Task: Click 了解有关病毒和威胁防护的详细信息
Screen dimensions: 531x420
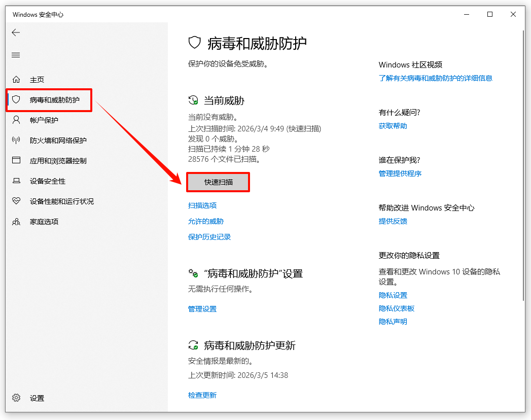Action: point(436,78)
